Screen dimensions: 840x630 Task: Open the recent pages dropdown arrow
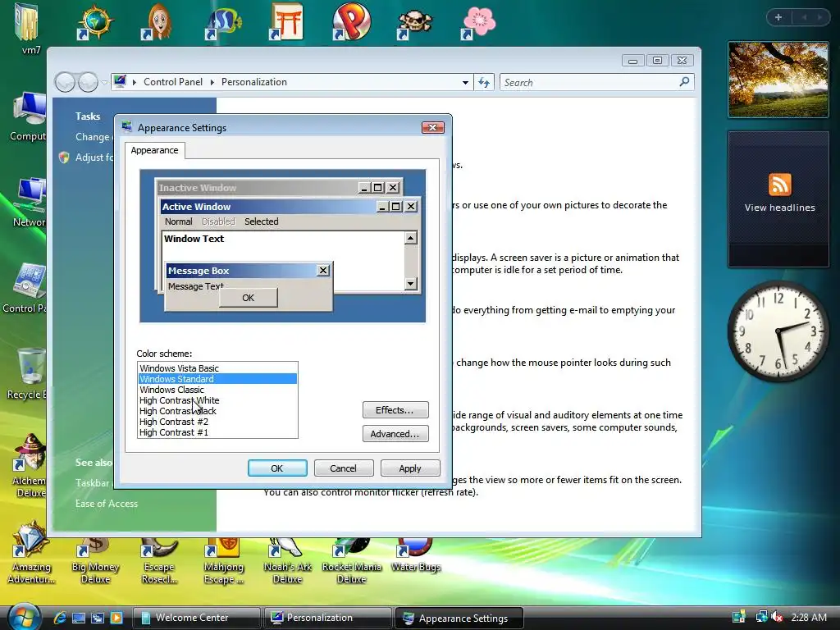click(104, 83)
